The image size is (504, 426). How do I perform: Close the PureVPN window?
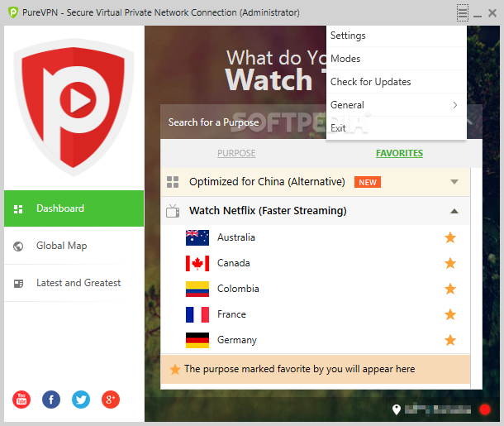coord(492,13)
